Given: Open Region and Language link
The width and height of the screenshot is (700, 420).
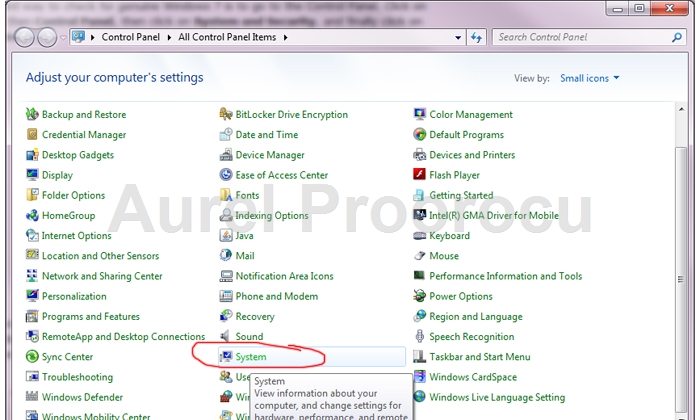Looking at the screenshot, I should click(476, 316).
